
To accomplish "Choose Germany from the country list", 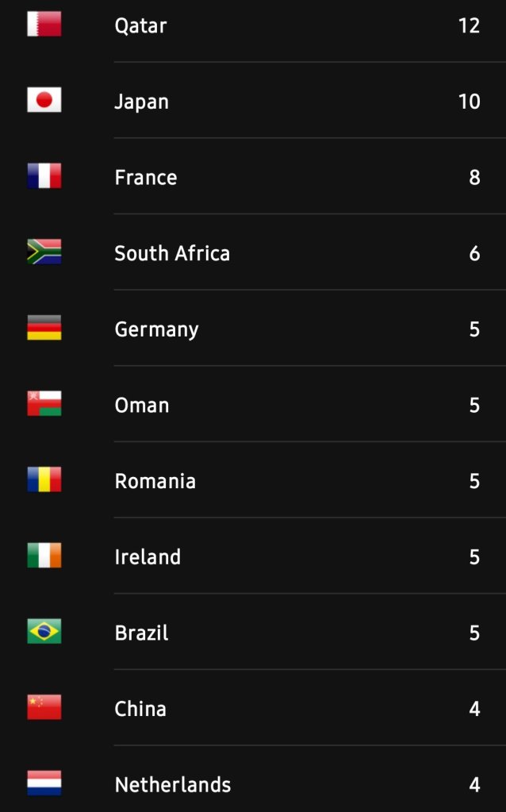I will pos(156,329).
